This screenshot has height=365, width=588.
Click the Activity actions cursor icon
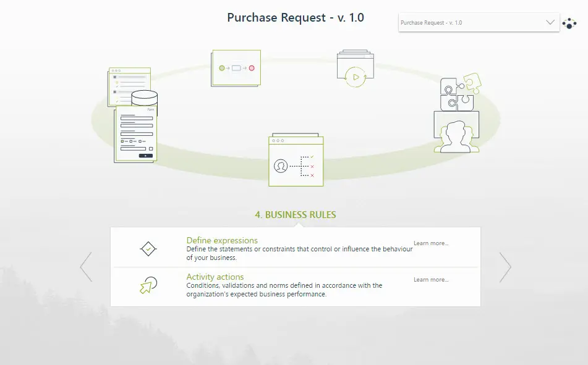point(148,285)
